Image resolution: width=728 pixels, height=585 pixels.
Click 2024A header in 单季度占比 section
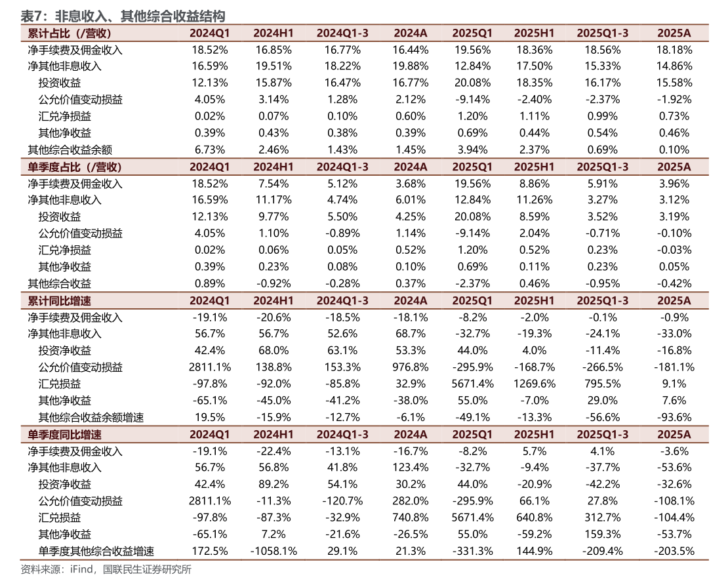click(411, 167)
